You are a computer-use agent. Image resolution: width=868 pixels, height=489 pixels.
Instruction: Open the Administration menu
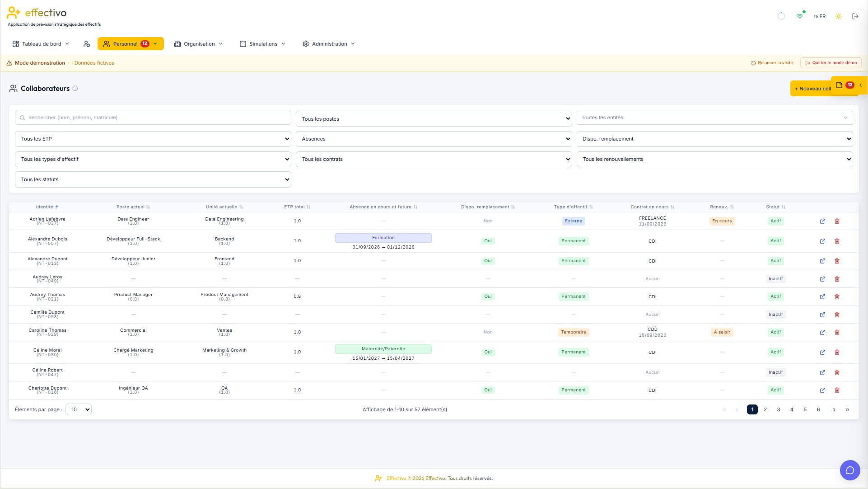[329, 44]
